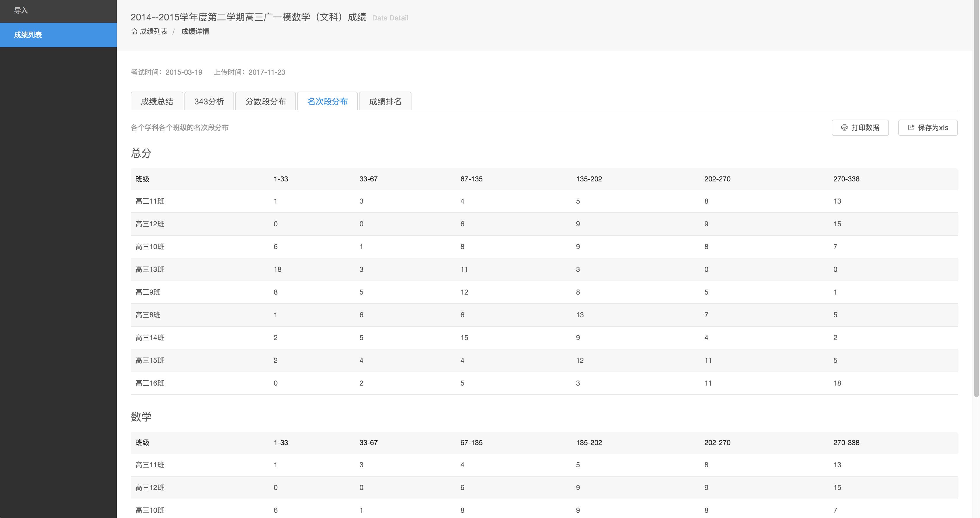
Task: Click the 成绩详情 breadcrumb text
Action: pyautogui.click(x=195, y=31)
